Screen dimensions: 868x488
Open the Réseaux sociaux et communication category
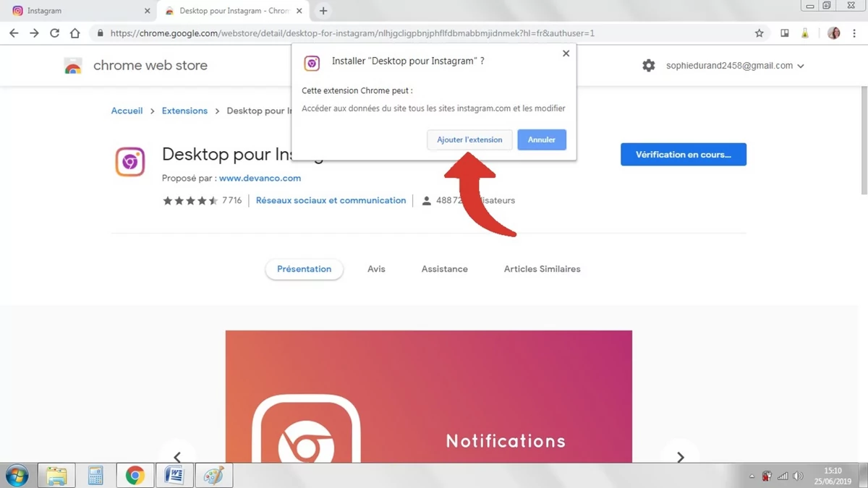(x=331, y=200)
